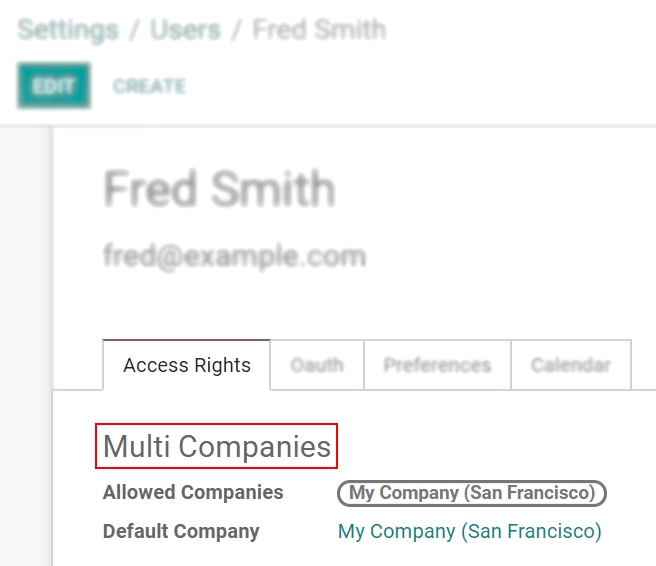Click the gray margin left of form
This screenshot has height=566, width=656.
tap(25, 350)
